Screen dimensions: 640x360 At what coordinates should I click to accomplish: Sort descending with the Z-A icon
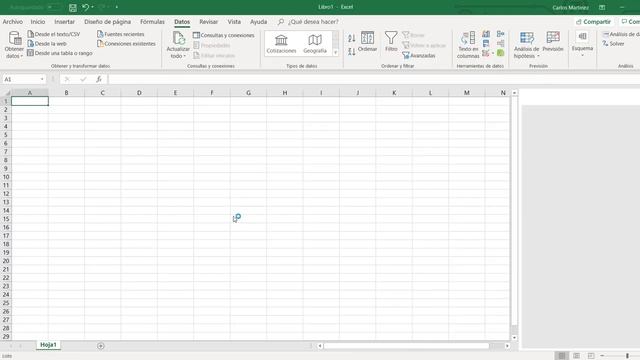352,51
